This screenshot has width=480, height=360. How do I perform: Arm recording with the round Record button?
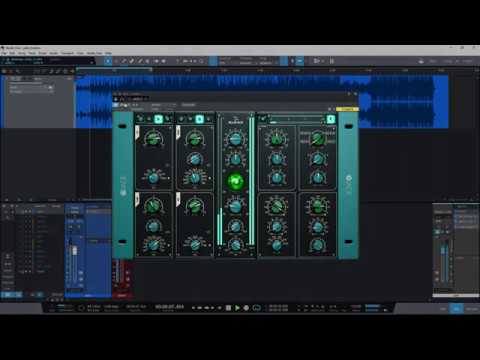246,308
